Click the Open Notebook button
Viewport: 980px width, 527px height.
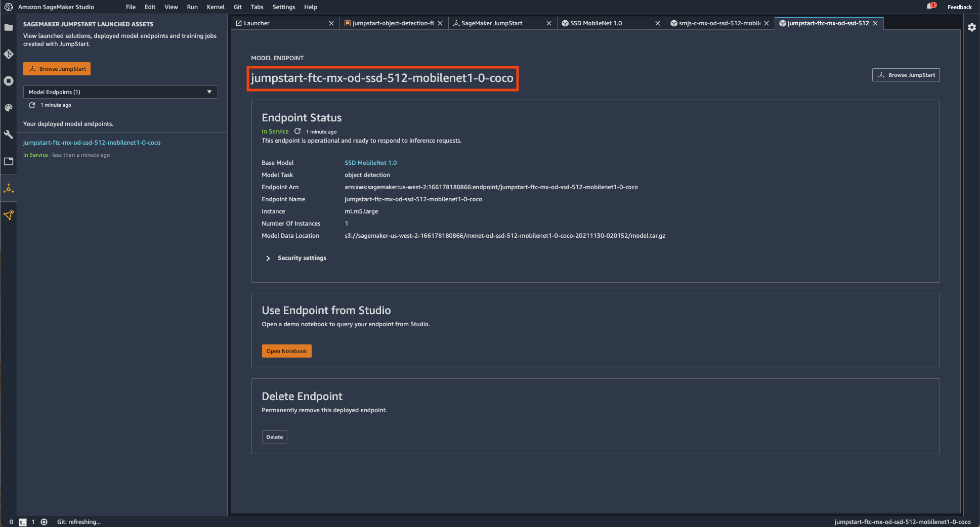tap(286, 351)
